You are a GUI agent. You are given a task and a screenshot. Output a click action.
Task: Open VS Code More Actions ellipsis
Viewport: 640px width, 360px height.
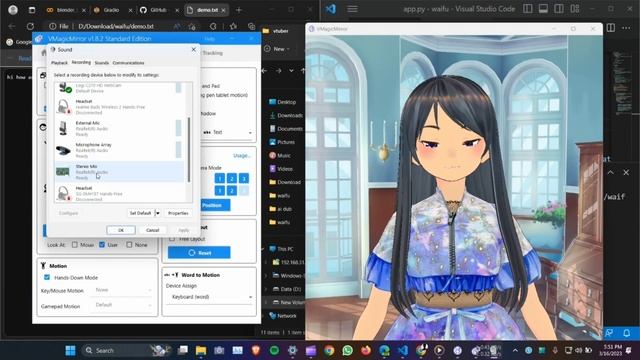[x=626, y=28]
